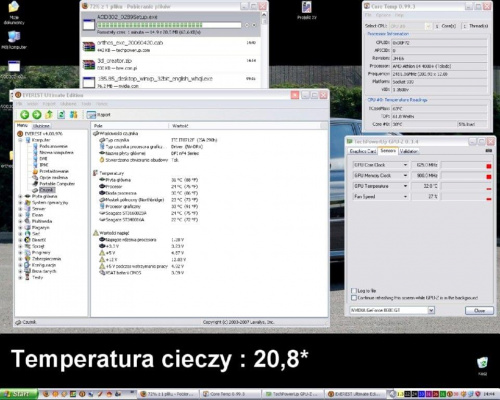500x400 pixels.
Task: Click the Pole column header
Action: click(130, 126)
